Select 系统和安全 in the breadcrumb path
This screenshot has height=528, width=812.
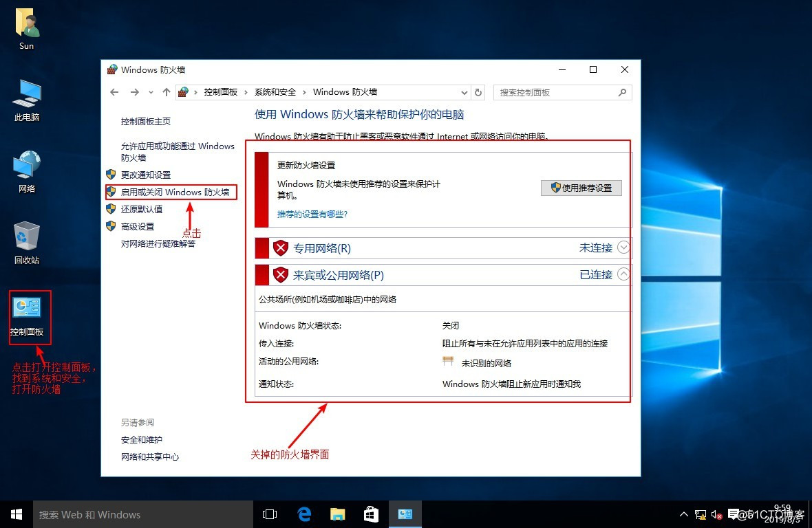(275, 92)
